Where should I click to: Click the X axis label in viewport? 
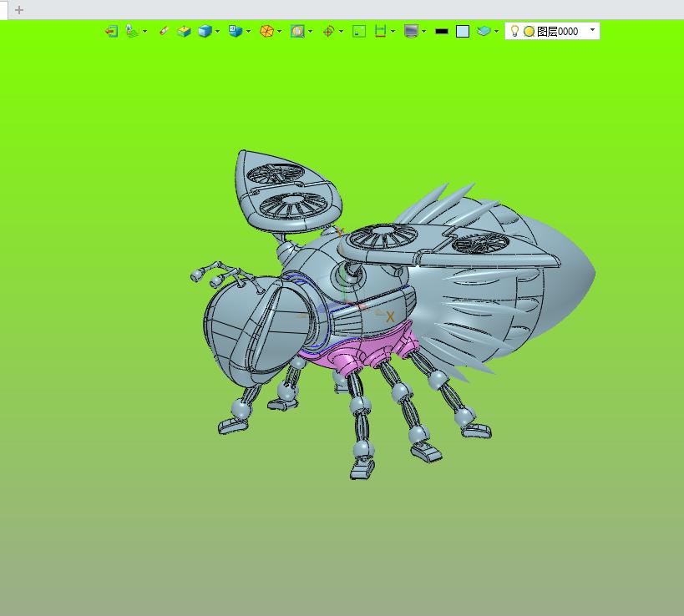[390, 317]
